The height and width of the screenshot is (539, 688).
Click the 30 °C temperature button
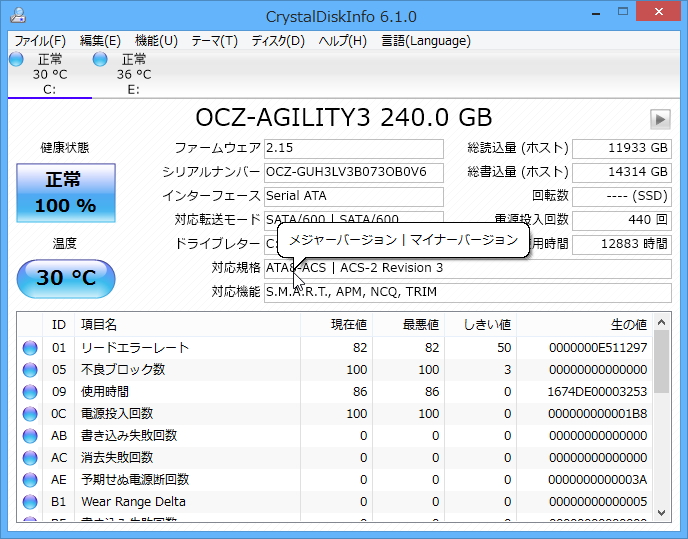tap(66, 278)
